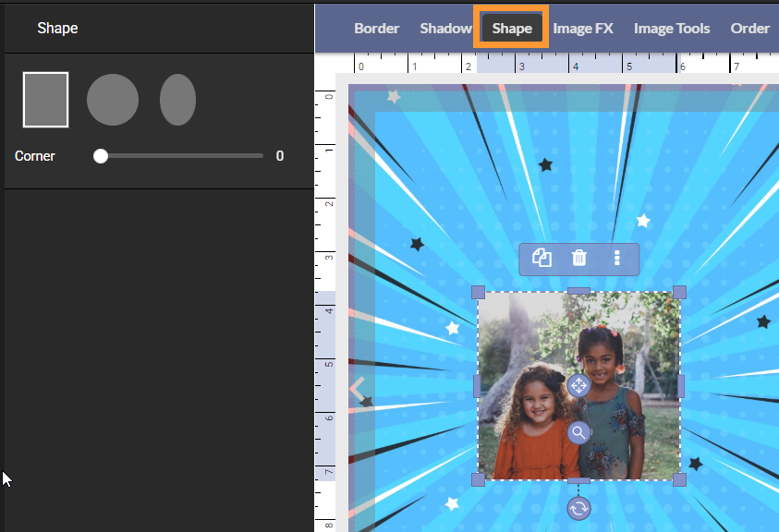Click the top-middle resize handle of photo
The width and height of the screenshot is (779, 532).
coord(578,291)
